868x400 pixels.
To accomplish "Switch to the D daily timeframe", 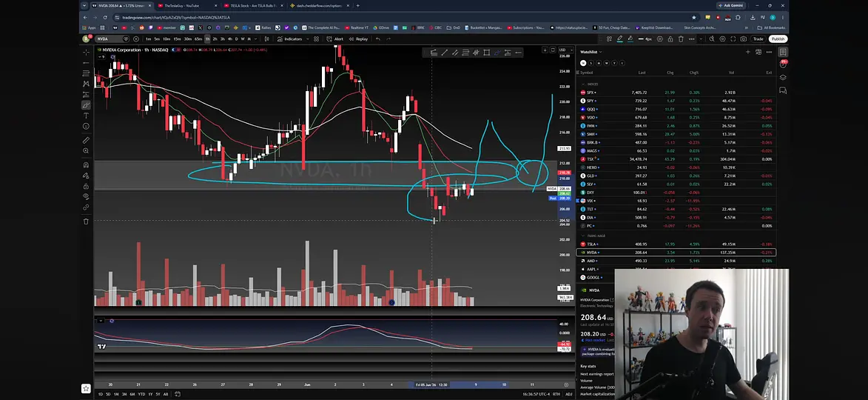I will pyautogui.click(x=236, y=39).
